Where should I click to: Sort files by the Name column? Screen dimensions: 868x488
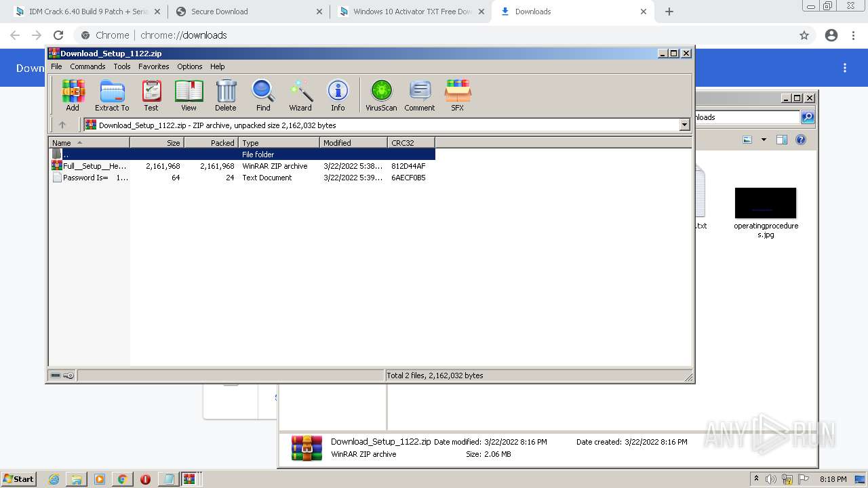[x=90, y=143]
